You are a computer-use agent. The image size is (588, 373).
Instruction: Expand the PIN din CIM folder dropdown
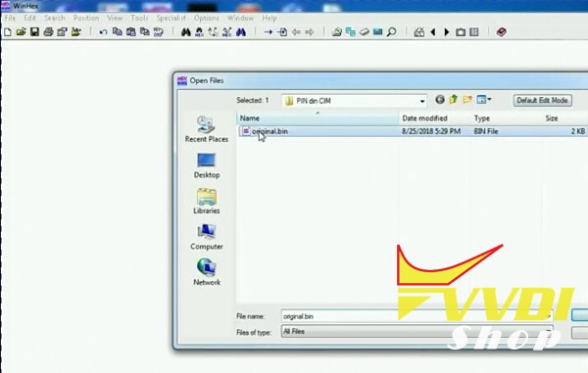click(x=422, y=101)
